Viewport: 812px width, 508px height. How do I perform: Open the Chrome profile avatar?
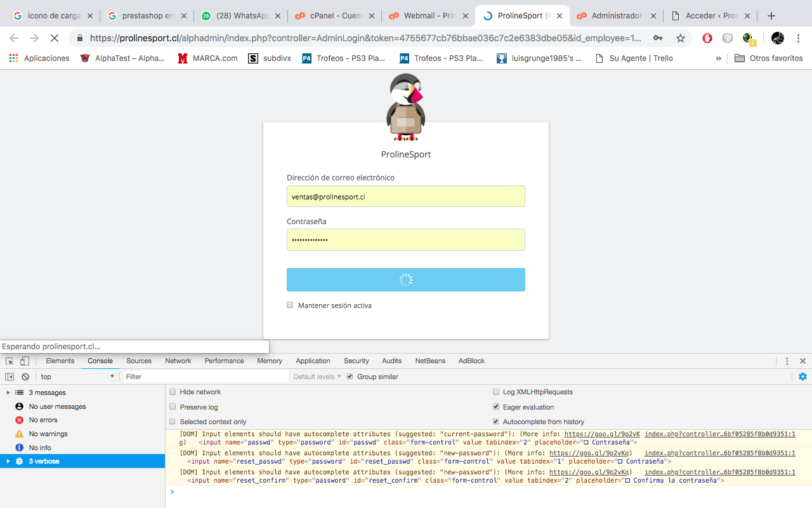[778, 38]
